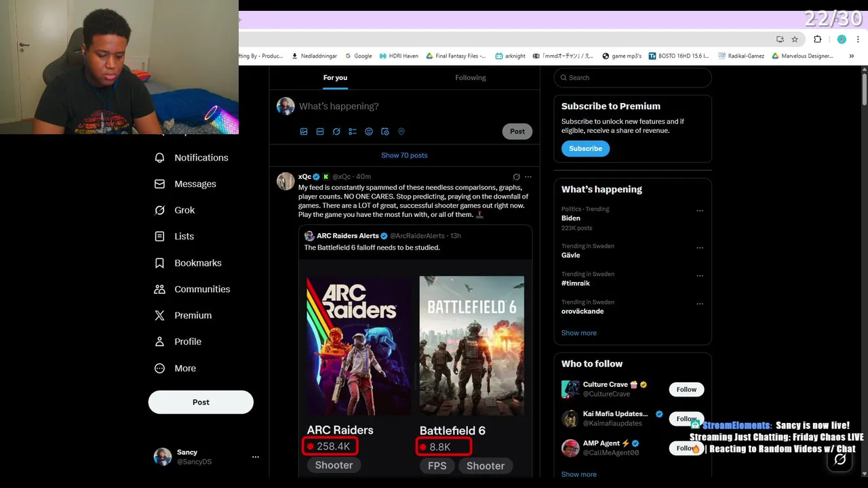Image resolution: width=868 pixels, height=488 pixels.
Task: Open the Chrome profile avatar menu
Action: [842, 39]
